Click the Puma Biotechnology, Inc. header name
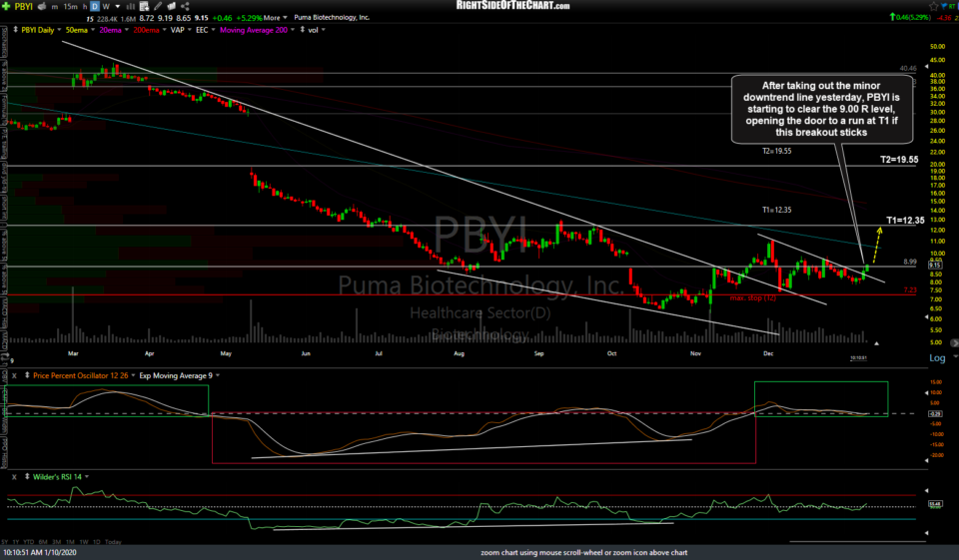 pos(332,18)
